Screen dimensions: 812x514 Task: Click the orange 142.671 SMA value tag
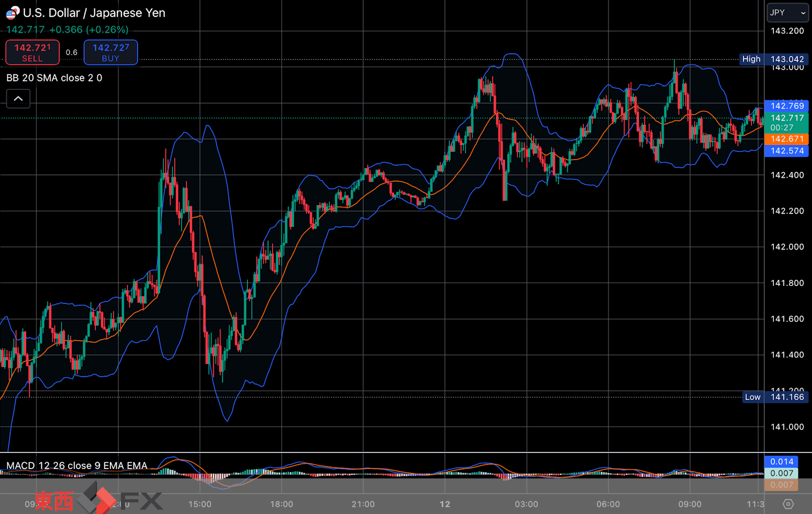point(786,139)
